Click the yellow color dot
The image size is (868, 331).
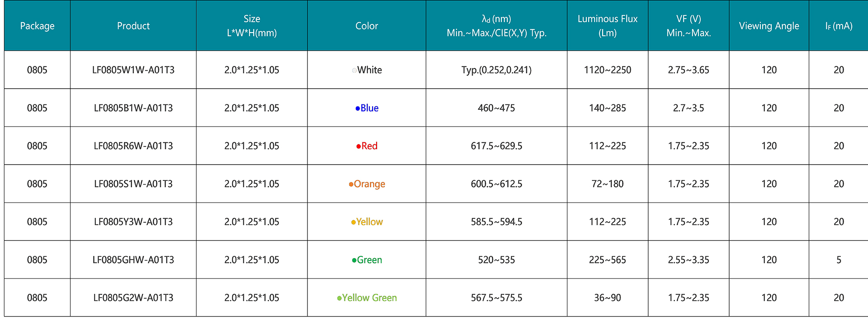(x=354, y=222)
